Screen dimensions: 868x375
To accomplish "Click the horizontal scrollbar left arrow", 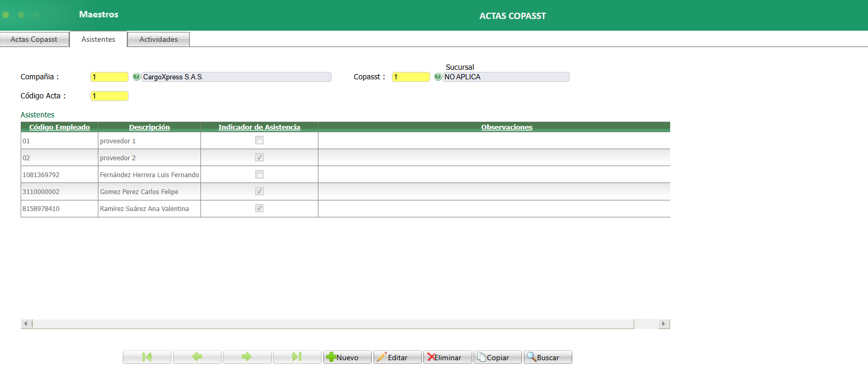I will tap(26, 324).
